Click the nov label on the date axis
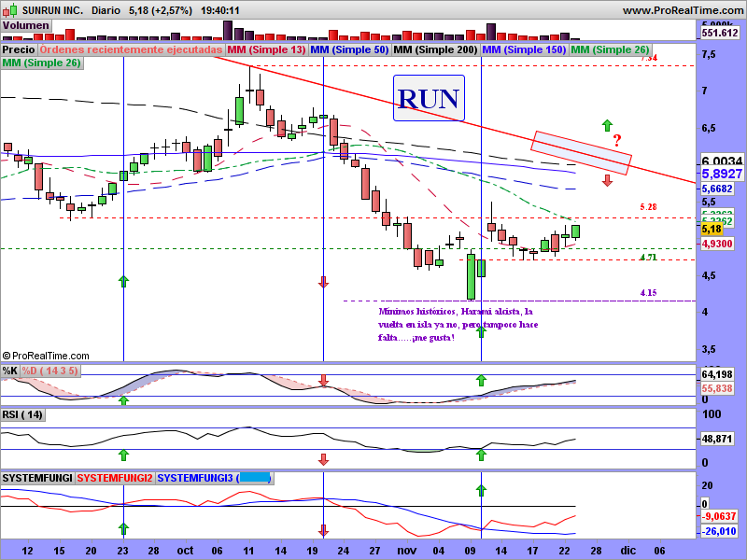Image resolution: width=747 pixels, height=560 pixels. click(x=406, y=551)
